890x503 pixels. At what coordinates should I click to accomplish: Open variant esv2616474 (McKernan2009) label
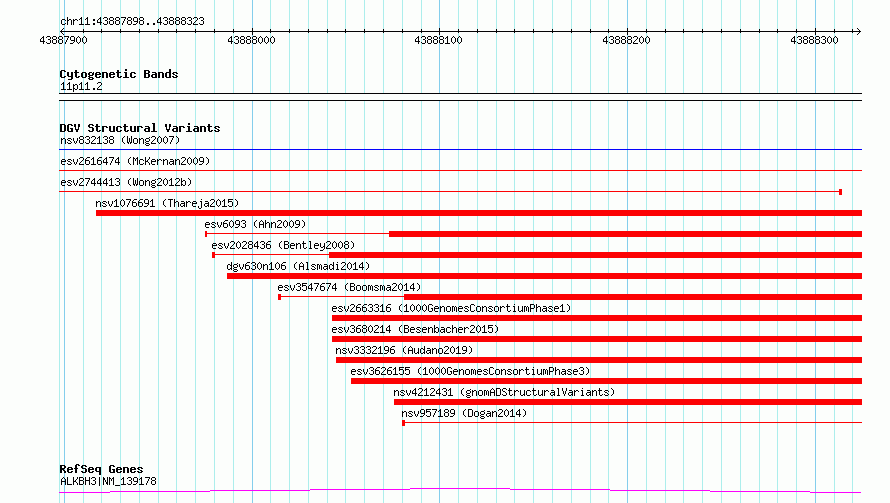coord(135,161)
